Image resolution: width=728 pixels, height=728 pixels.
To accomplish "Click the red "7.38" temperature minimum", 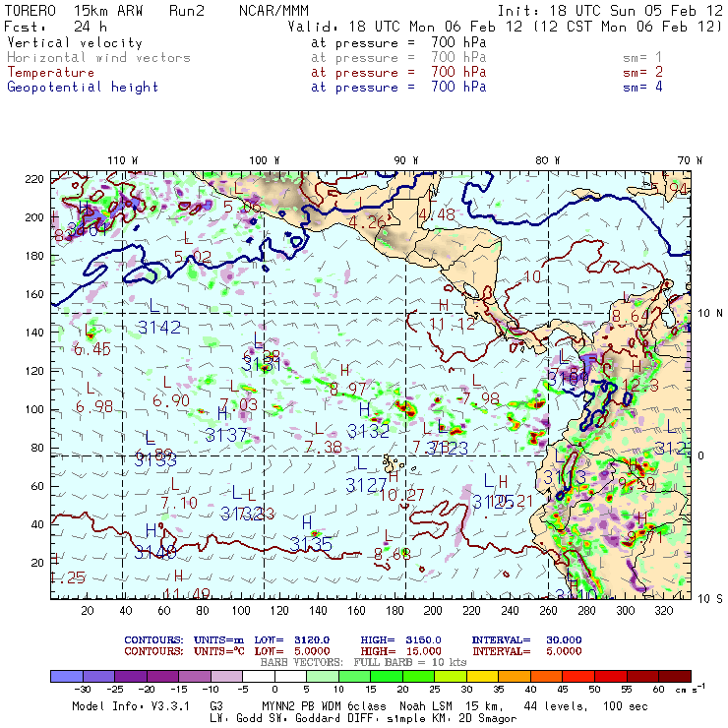I will pyautogui.click(x=324, y=447).
